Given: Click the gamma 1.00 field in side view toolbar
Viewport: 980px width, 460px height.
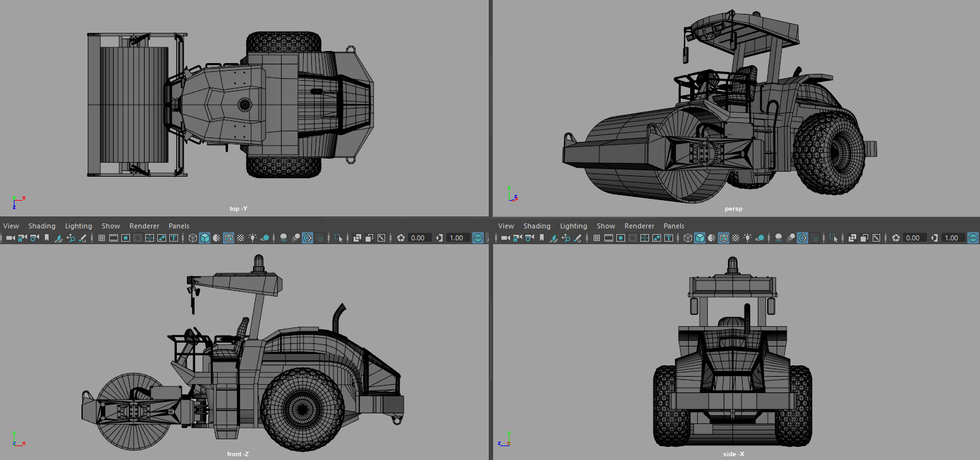Looking at the screenshot, I should 950,238.
